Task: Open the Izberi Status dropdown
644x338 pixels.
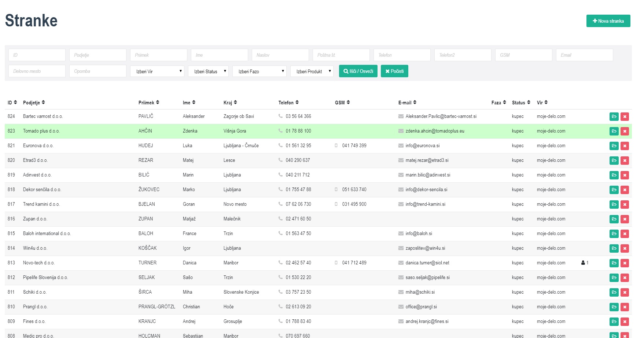Action: tap(209, 71)
